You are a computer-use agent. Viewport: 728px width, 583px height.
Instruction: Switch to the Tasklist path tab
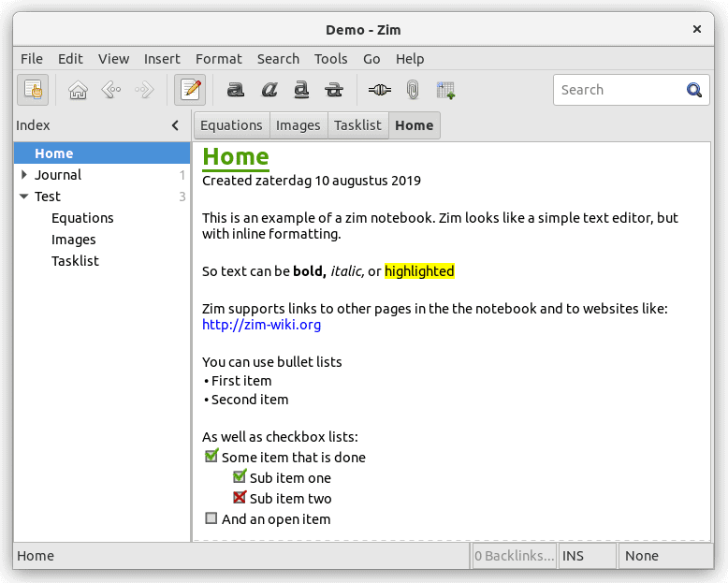(358, 125)
